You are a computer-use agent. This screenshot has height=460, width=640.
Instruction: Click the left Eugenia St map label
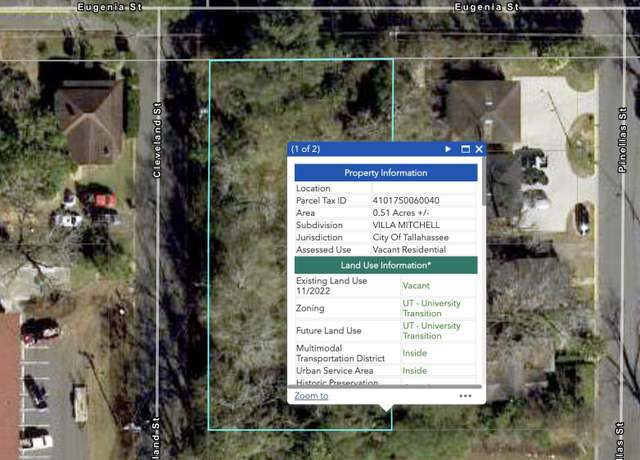(x=109, y=7)
